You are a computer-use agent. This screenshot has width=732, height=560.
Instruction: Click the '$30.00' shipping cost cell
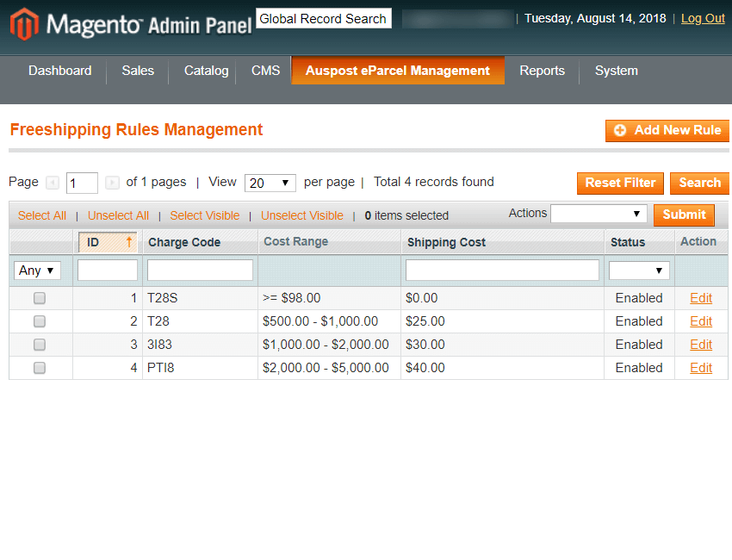click(x=502, y=345)
